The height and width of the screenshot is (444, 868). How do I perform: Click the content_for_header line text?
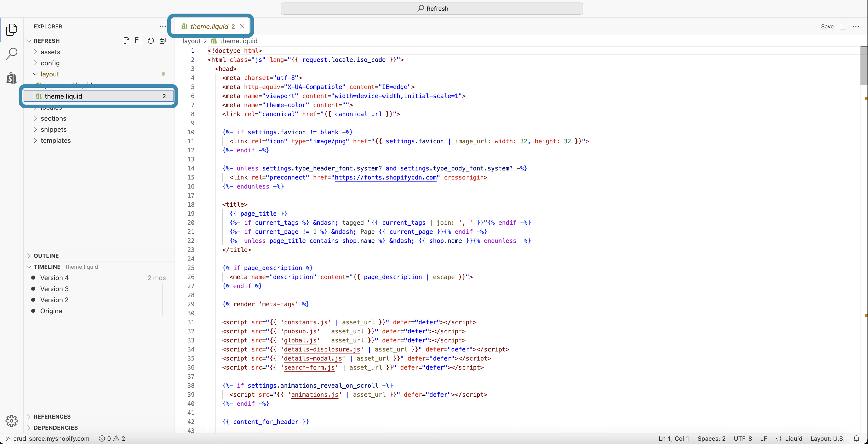(x=266, y=422)
